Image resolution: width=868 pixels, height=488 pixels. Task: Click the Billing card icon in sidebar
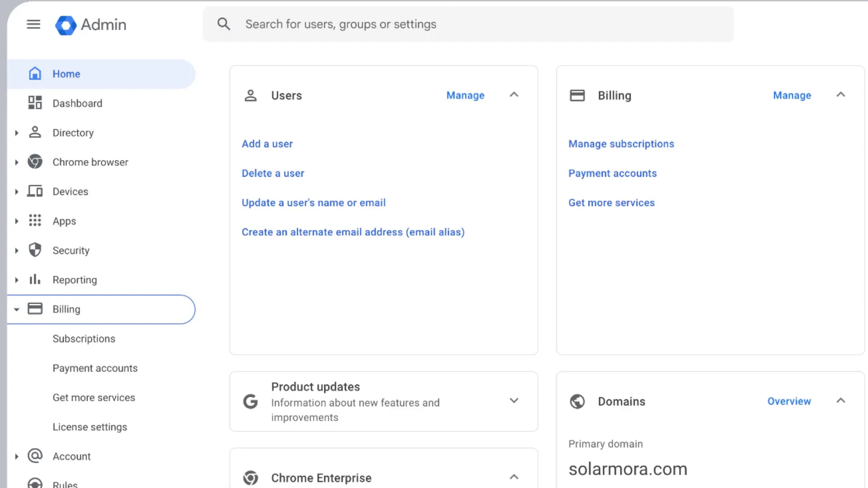coord(35,309)
